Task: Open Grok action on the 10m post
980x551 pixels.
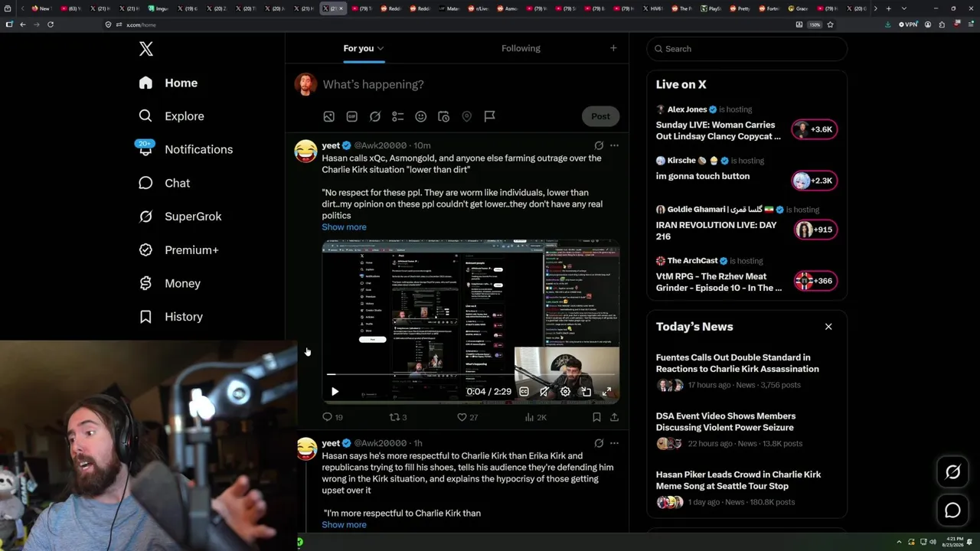Action: pos(599,145)
